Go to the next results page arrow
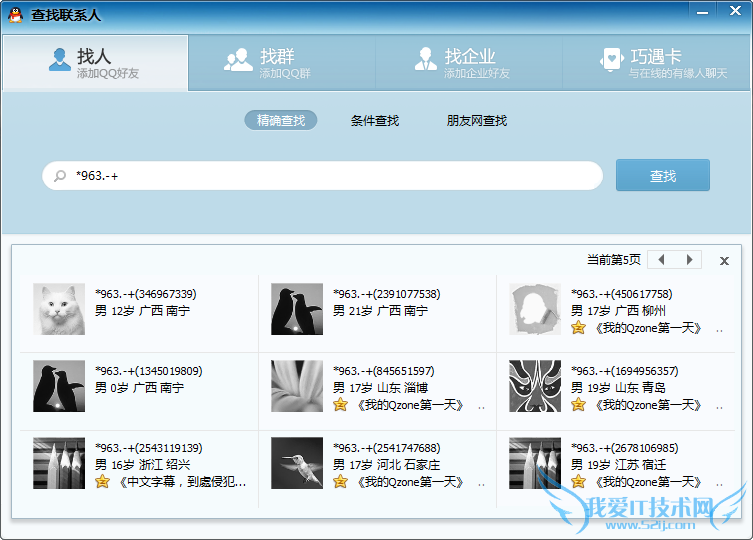 [x=689, y=260]
